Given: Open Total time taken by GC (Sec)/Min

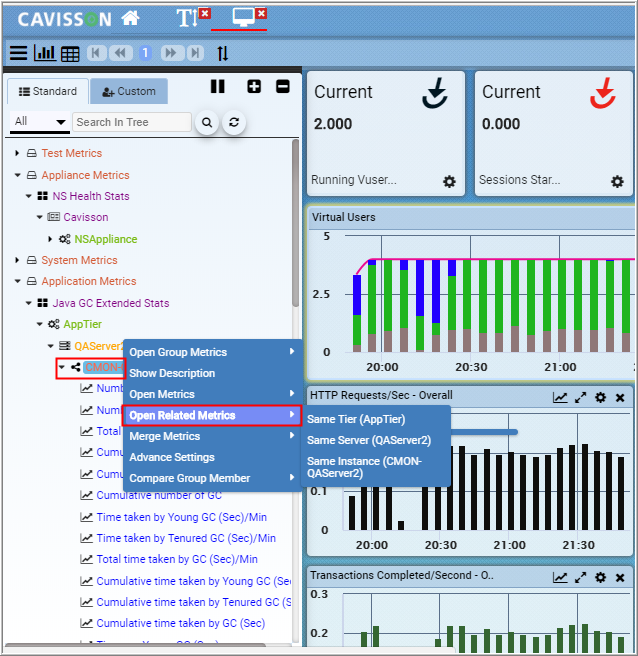Looking at the screenshot, I should pos(177,559).
